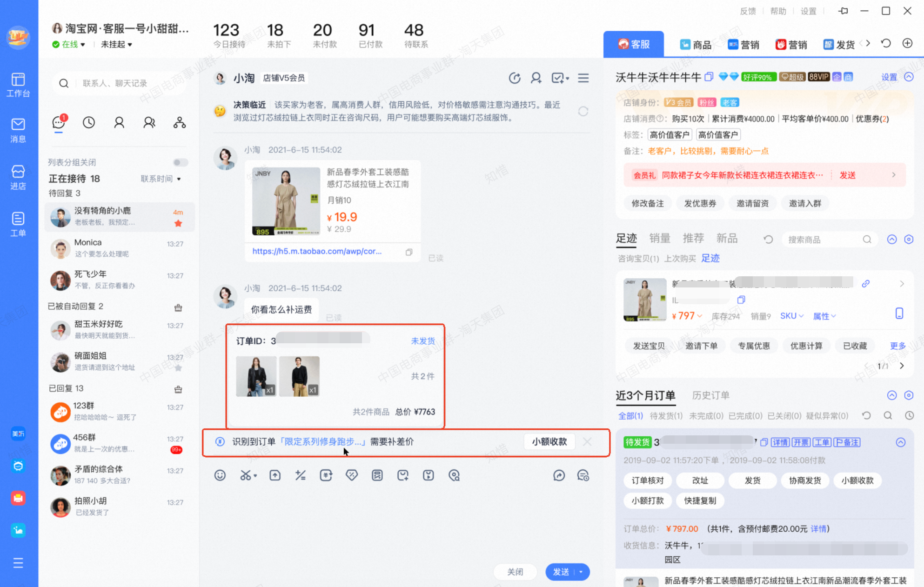Click the emoji smiley icon in chat toolbar

(x=220, y=475)
